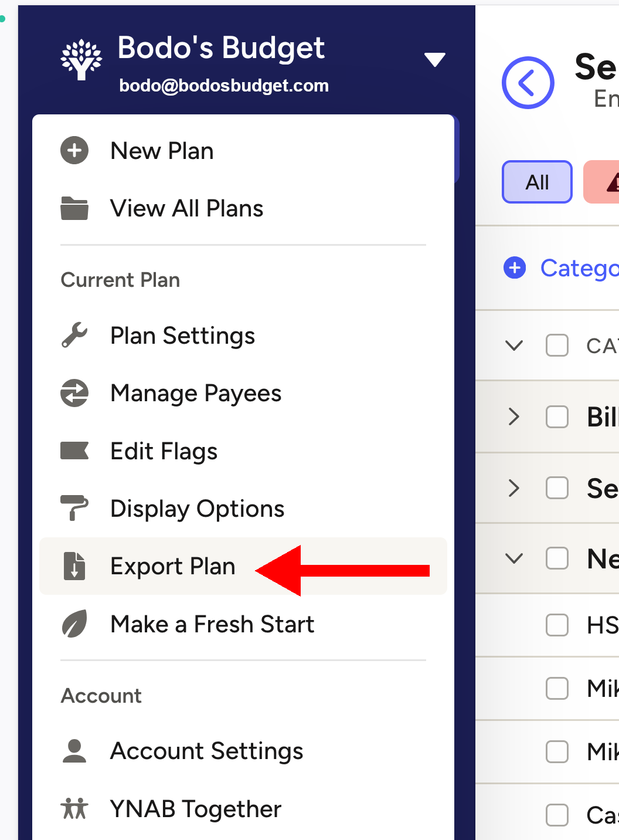619x840 pixels.
Task: Tick the checkbox in the HS category row
Action: [x=557, y=625]
